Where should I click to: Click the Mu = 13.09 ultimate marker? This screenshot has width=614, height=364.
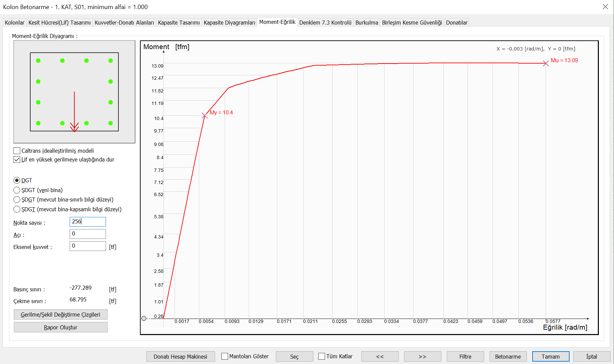(x=546, y=64)
